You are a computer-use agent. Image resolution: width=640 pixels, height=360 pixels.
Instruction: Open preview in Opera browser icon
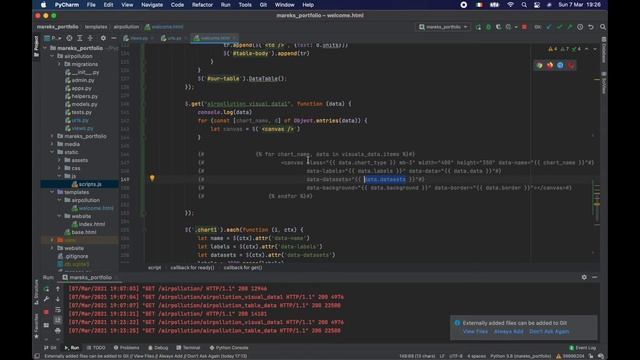(571, 65)
